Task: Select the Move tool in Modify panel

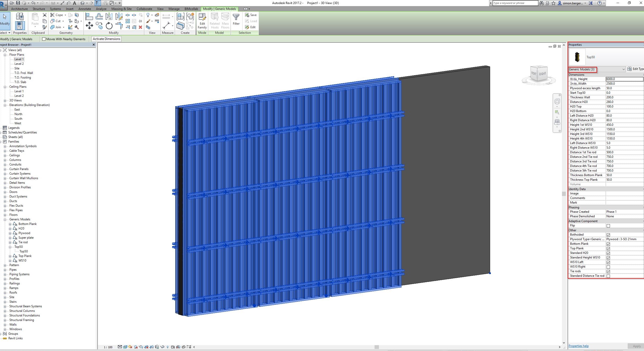Action: point(89,25)
